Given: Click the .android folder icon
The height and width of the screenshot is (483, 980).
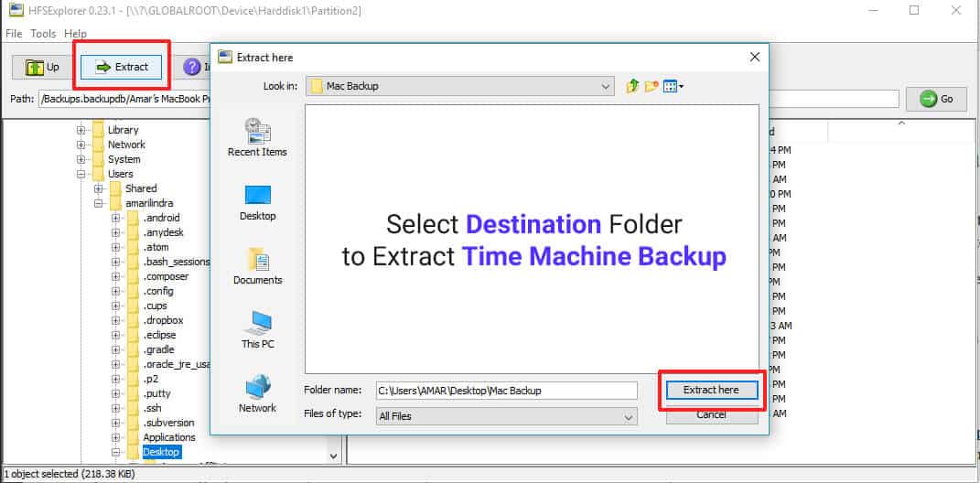Looking at the screenshot, I should (133, 218).
